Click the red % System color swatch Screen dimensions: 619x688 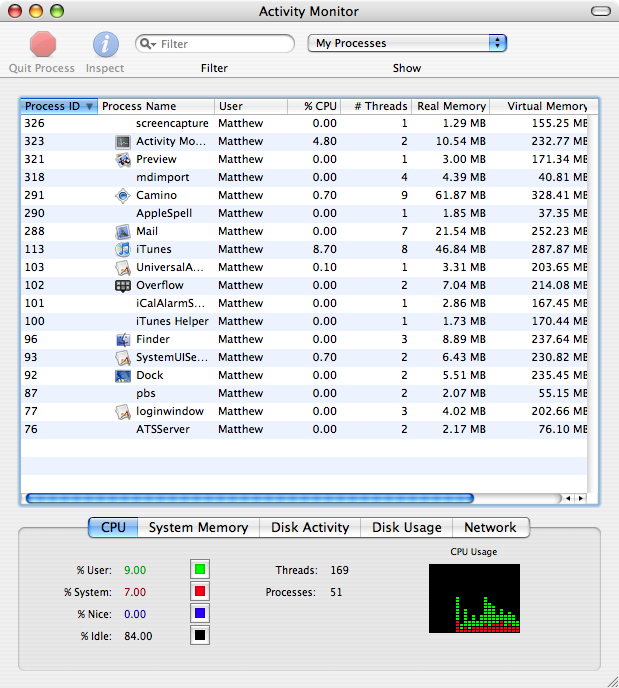(200, 591)
